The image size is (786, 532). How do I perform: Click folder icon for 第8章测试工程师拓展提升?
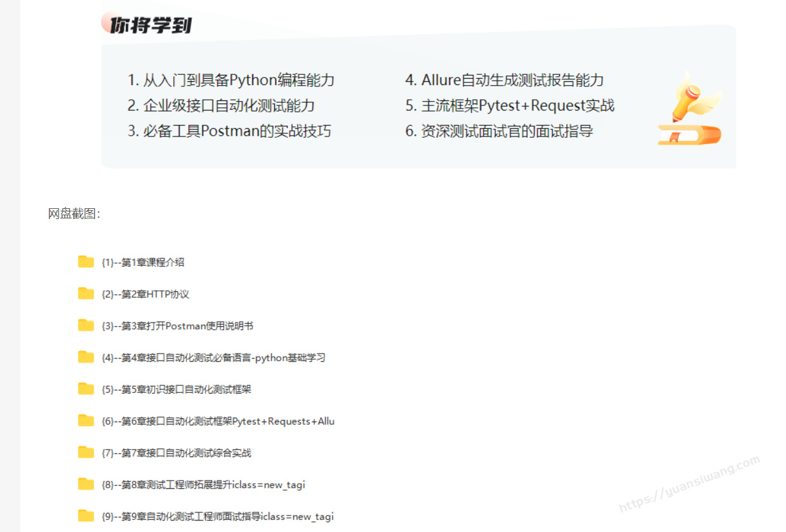(86, 484)
